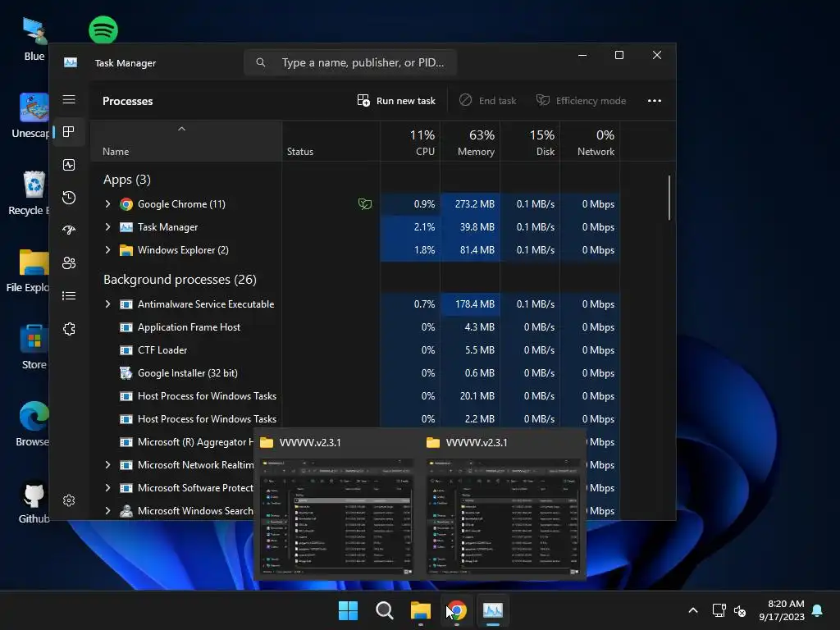Click the process list vertical scrollbar

tap(669, 197)
